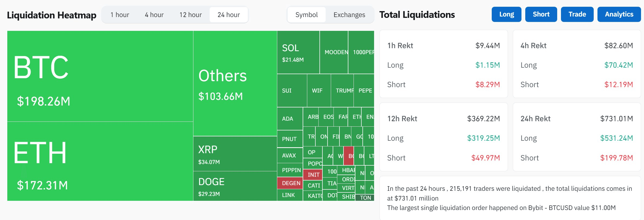This screenshot has width=644, height=220.
Task: Open the Analytics button
Action: (x=619, y=14)
